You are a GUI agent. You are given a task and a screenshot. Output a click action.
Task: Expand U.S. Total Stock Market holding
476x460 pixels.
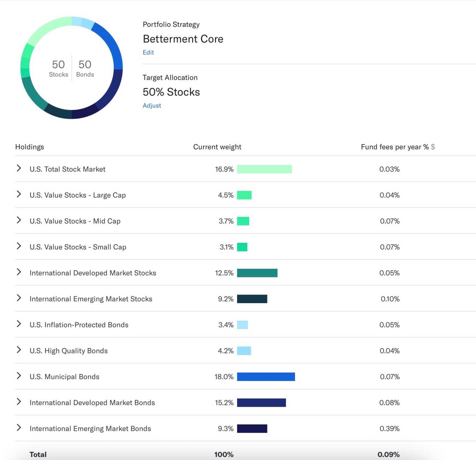[x=19, y=168]
